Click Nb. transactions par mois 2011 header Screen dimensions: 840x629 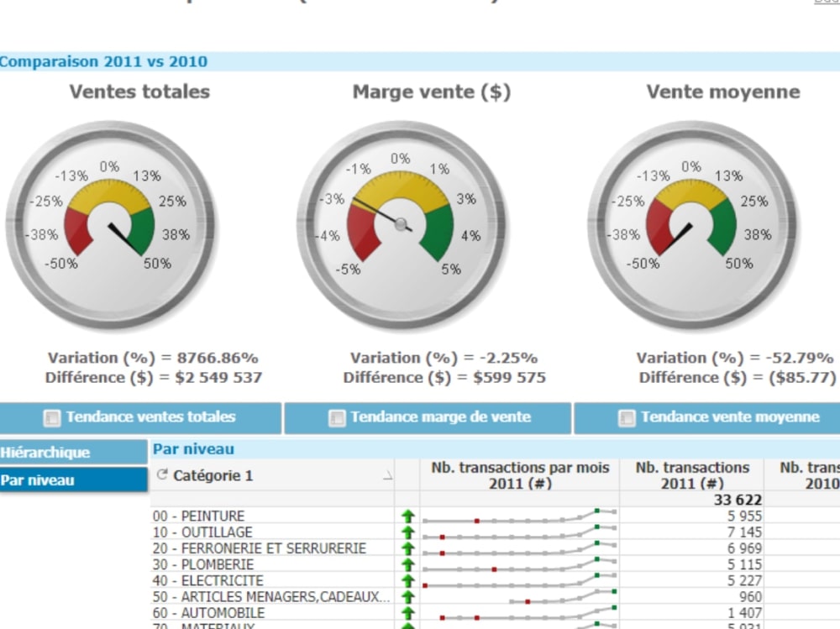(520, 475)
